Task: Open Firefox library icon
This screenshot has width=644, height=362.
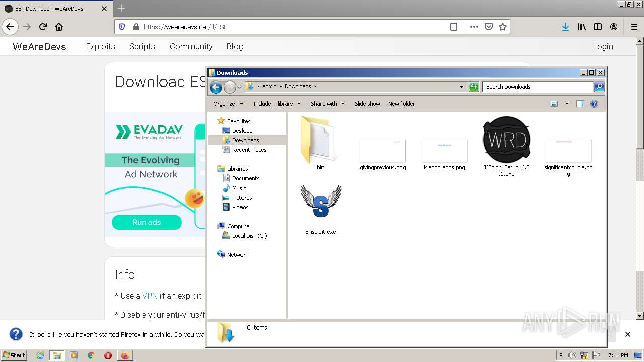Action: tap(582, 27)
